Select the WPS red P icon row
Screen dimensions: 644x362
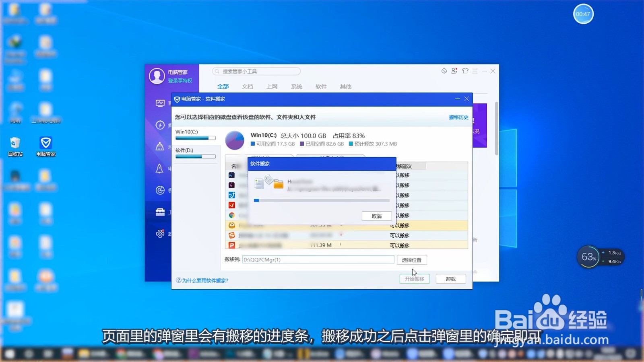pos(232,245)
